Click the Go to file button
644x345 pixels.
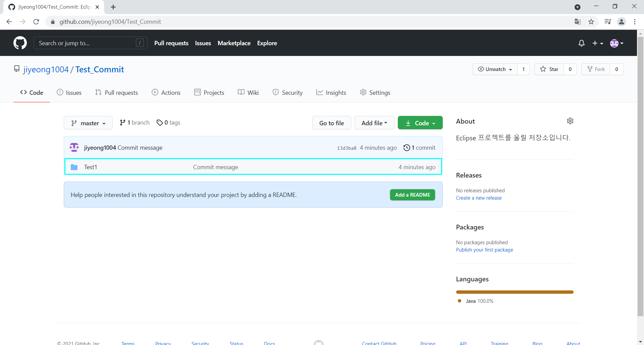[332, 123]
